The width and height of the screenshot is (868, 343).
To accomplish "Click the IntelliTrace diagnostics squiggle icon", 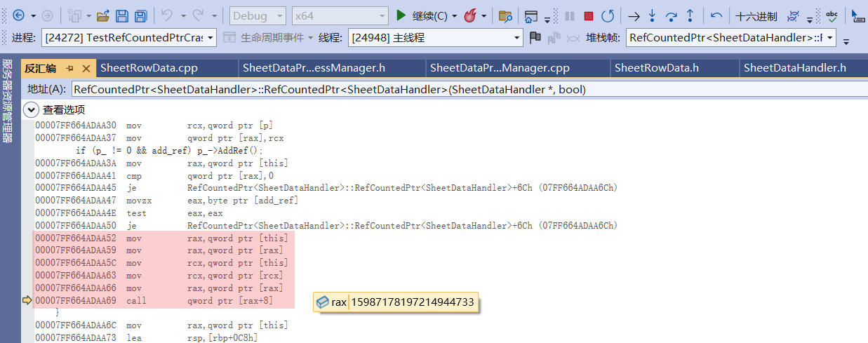I will (x=793, y=15).
